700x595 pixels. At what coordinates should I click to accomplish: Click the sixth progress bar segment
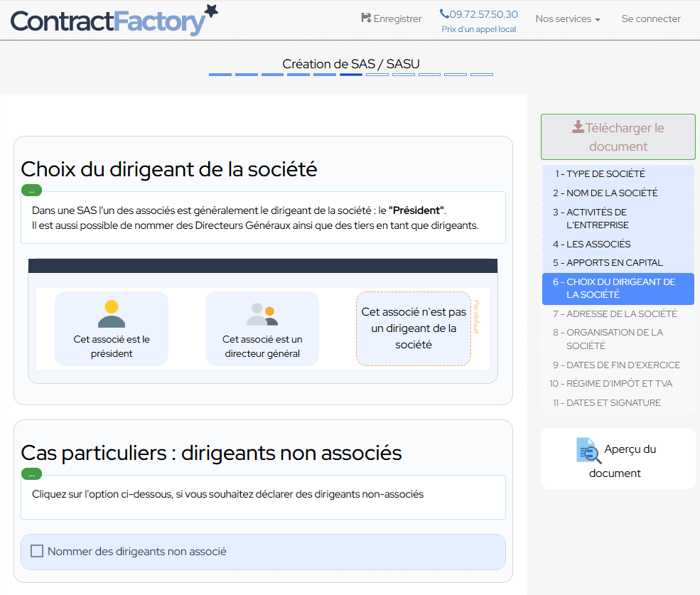350,75
